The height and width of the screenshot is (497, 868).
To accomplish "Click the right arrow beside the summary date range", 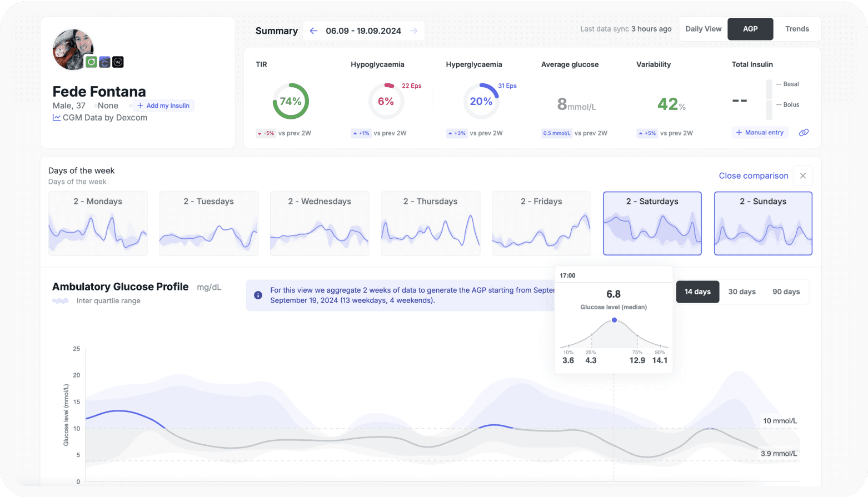I will (x=414, y=31).
